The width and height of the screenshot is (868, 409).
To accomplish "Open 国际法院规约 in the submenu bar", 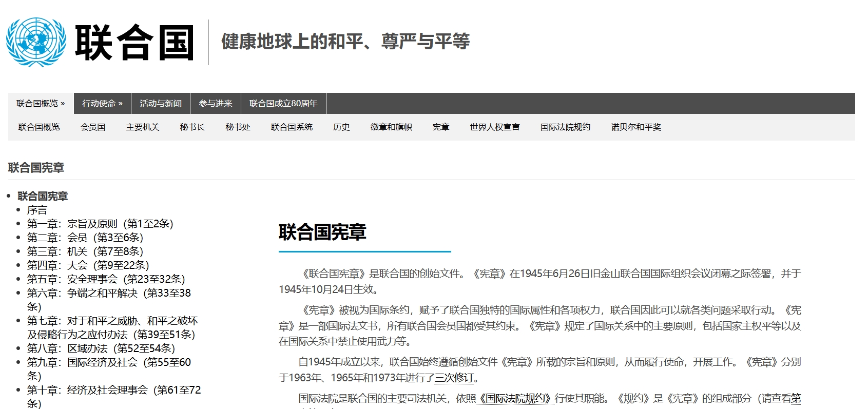I will [x=565, y=127].
